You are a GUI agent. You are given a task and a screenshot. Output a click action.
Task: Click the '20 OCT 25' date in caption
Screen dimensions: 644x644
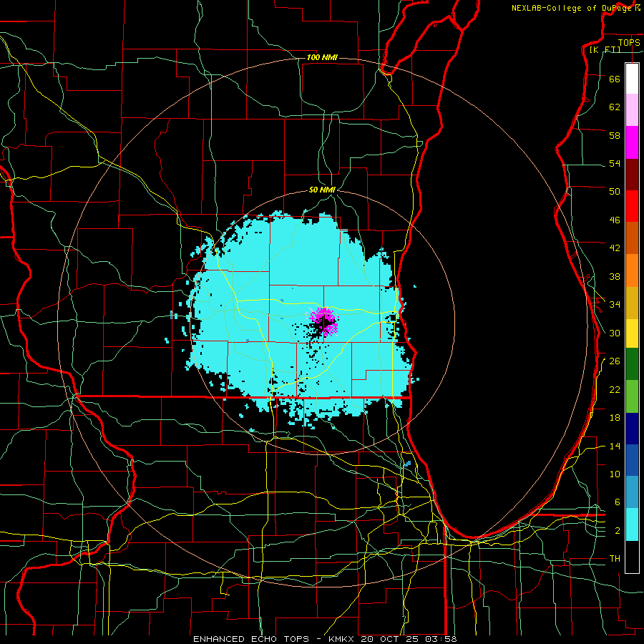click(x=391, y=639)
